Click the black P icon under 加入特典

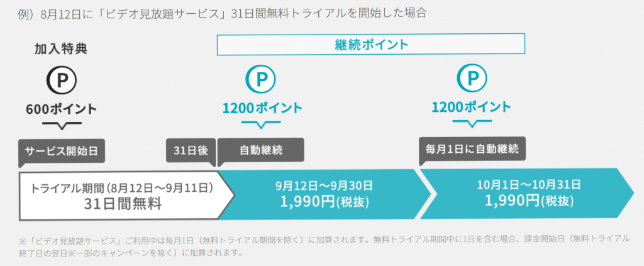pyautogui.click(x=61, y=80)
